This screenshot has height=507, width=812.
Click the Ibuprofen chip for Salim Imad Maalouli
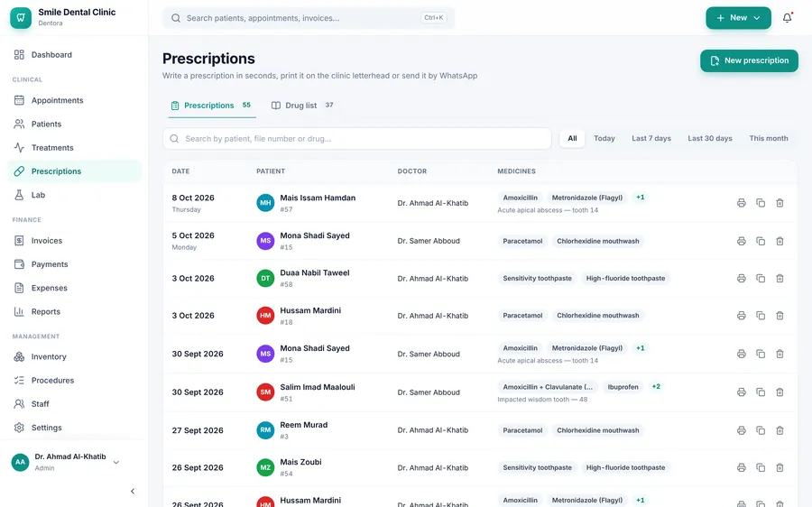[623, 387]
